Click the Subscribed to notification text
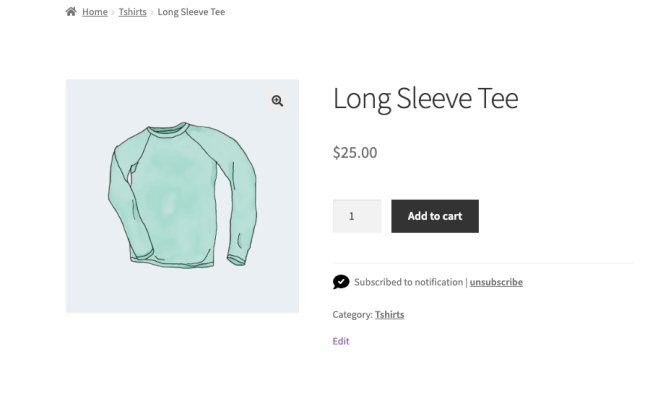The image size is (650, 400). [408, 282]
